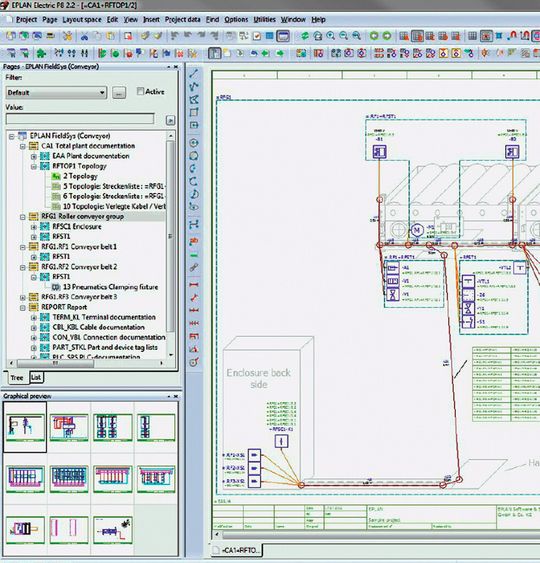Select 'RFG1 Roller conveyor group' tree item

point(82,217)
